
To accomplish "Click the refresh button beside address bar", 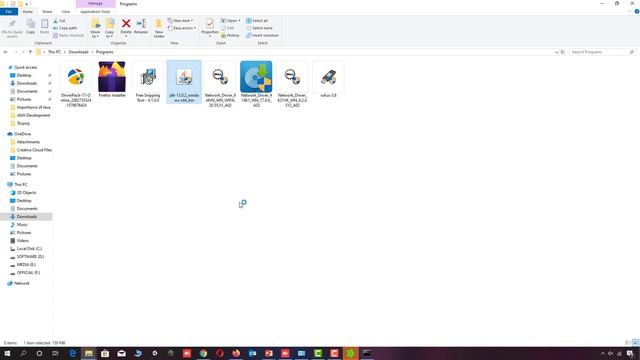I will (x=562, y=52).
